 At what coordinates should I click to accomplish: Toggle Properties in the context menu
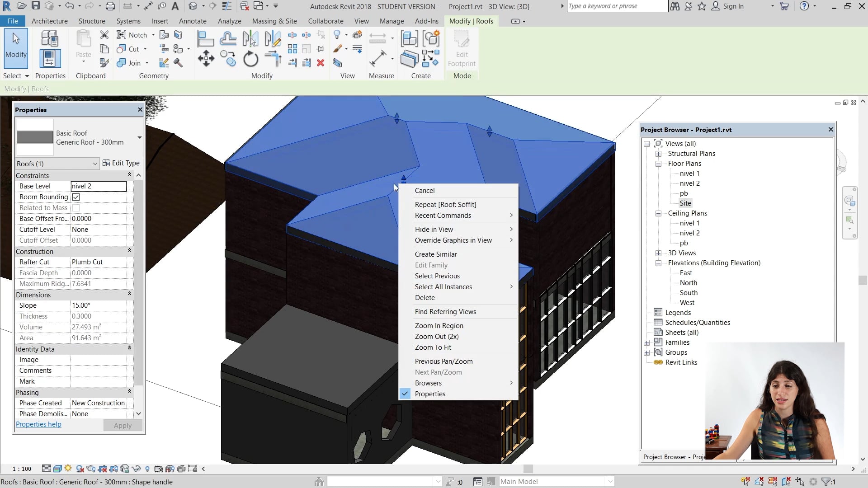pos(430,394)
